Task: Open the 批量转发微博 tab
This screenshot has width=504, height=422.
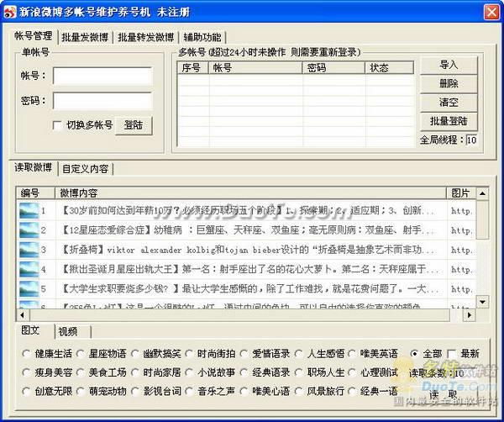Action: 146,37
